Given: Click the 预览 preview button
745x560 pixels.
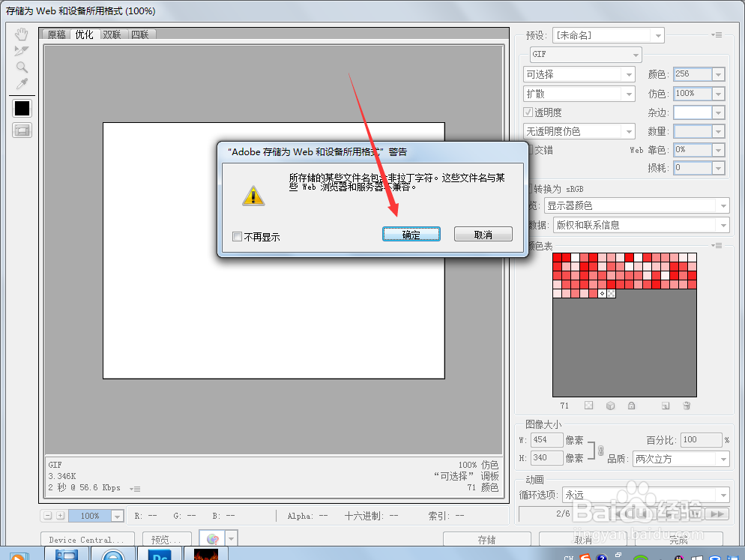Looking at the screenshot, I should click(x=167, y=540).
